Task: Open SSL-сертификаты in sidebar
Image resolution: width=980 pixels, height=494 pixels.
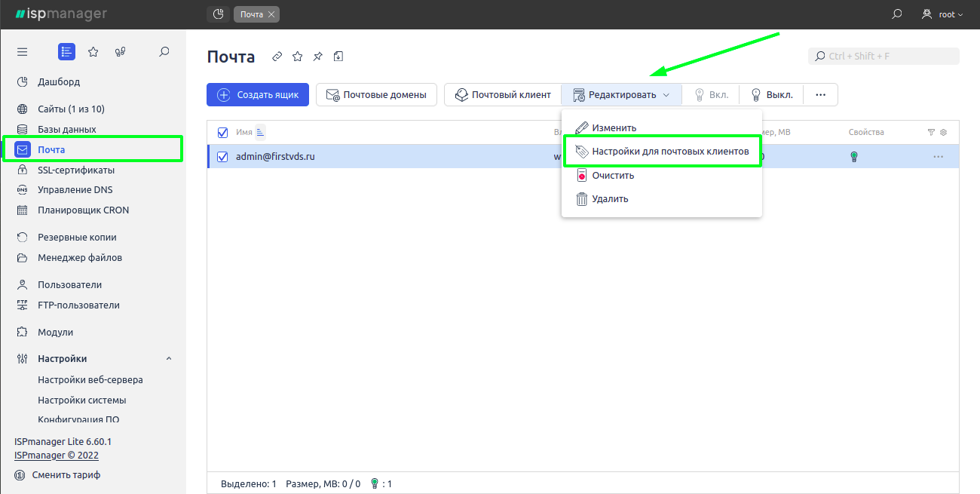Action: [76, 170]
